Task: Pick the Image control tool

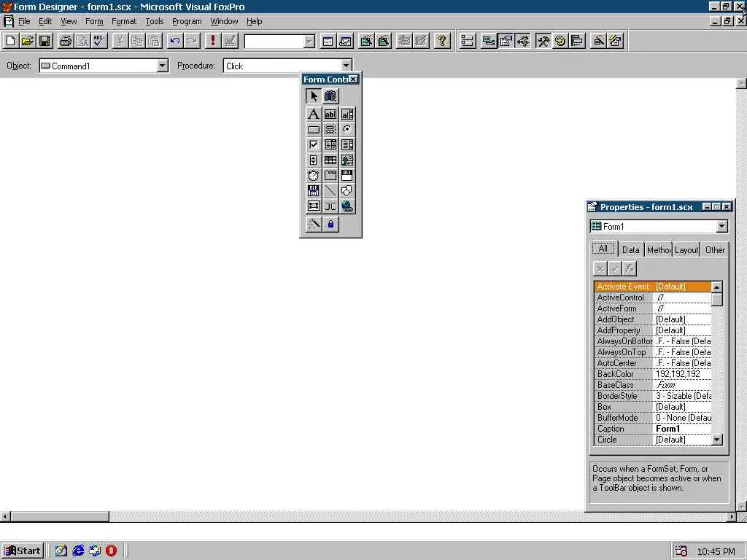Action: click(347, 160)
